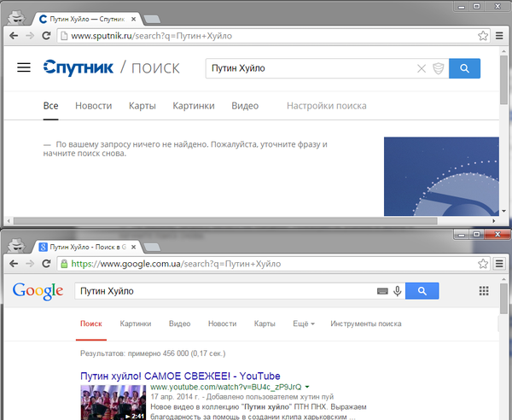Image resolution: width=512 pixels, height=420 pixels.
Task: Open Chrome menu in Google window
Action: pyautogui.click(x=499, y=264)
